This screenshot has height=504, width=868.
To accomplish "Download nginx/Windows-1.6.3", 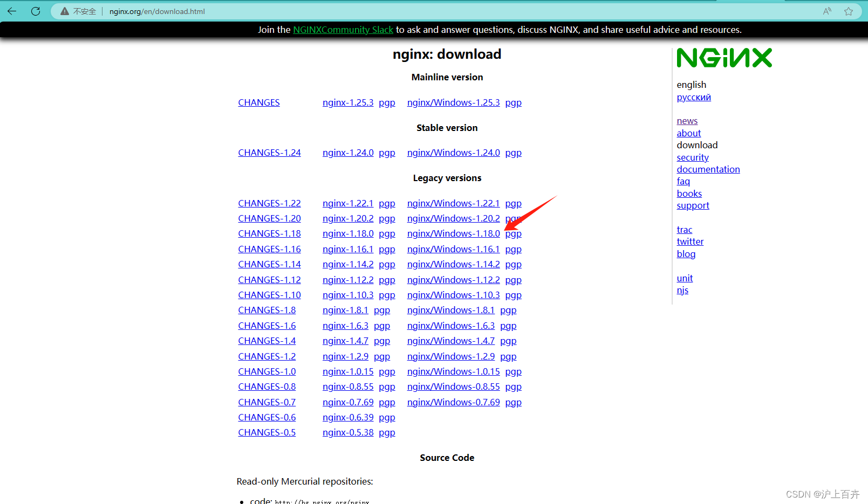I will click(x=450, y=326).
